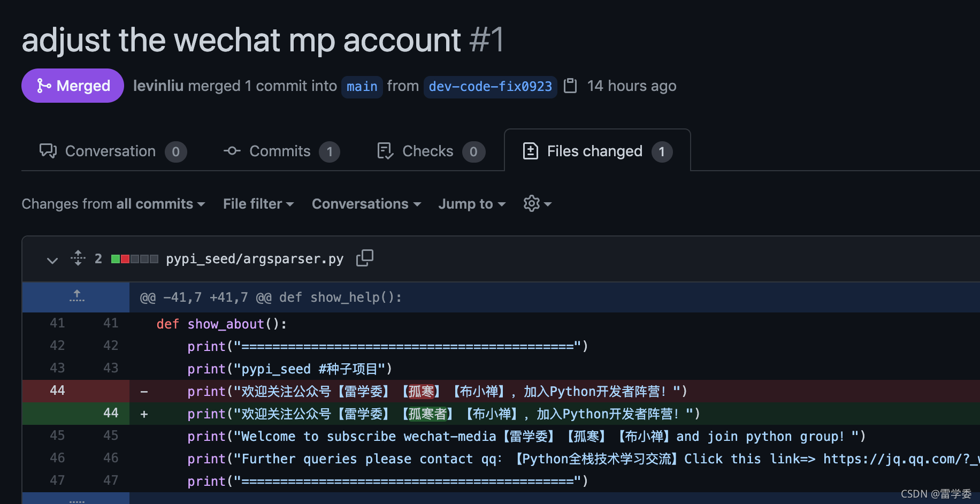Image resolution: width=980 pixels, height=504 pixels.
Task: Copy the argsparser.py file path
Action: 365,258
